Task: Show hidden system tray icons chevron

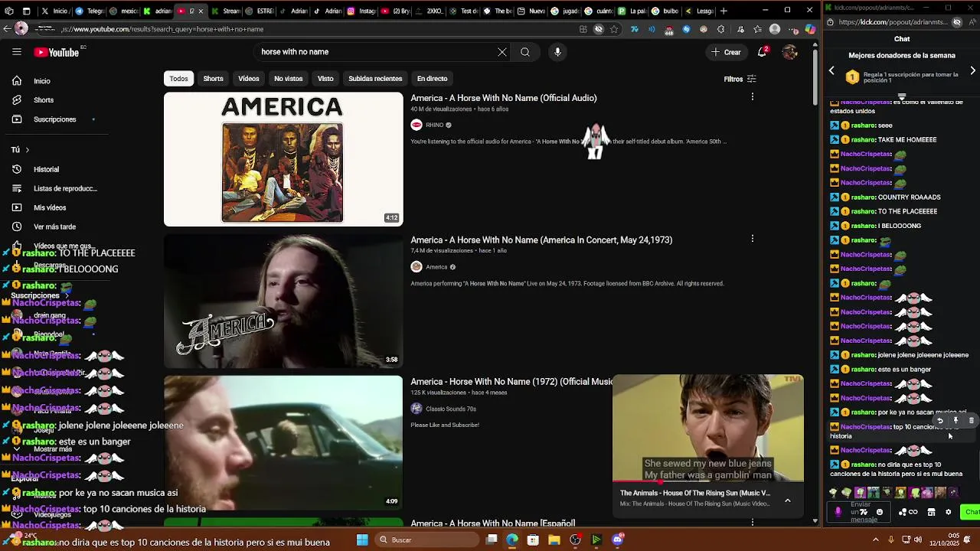Action: [x=876, y=540]
